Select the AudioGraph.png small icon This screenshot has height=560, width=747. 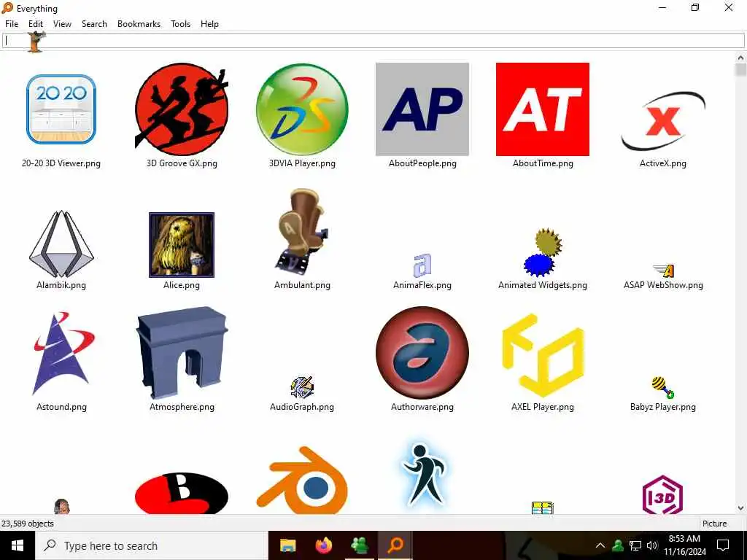302,387
